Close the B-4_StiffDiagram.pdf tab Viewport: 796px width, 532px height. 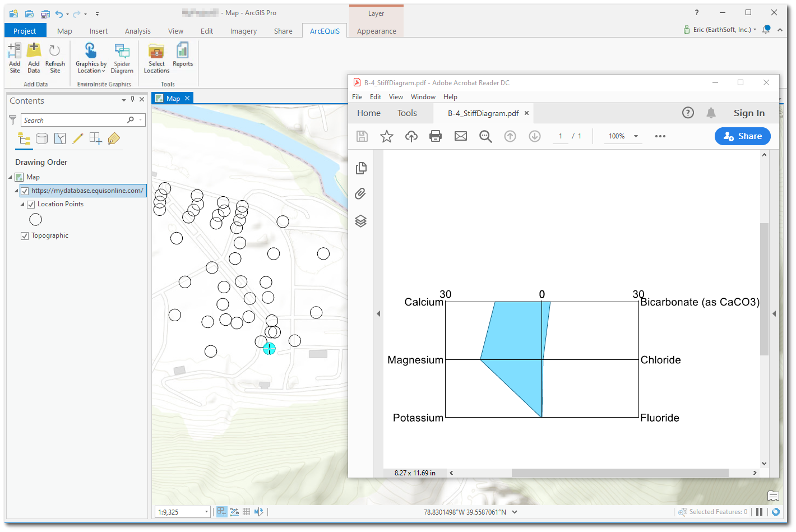[526, 113]
